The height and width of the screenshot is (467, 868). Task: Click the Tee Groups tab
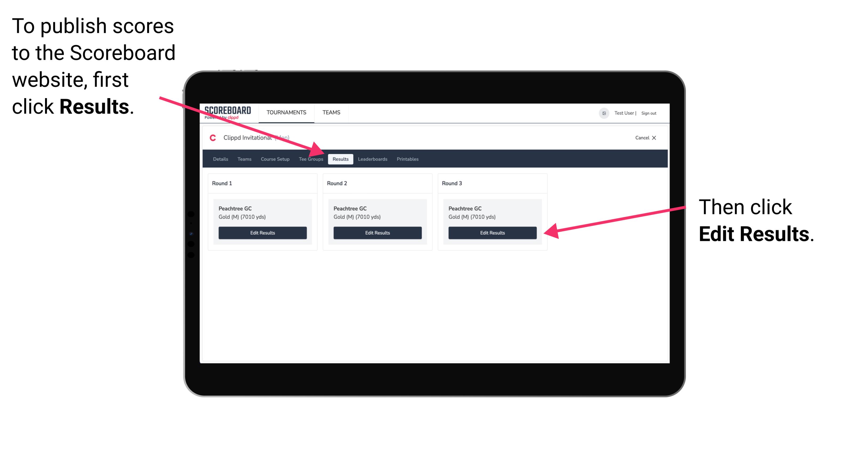tap(310, 159)
